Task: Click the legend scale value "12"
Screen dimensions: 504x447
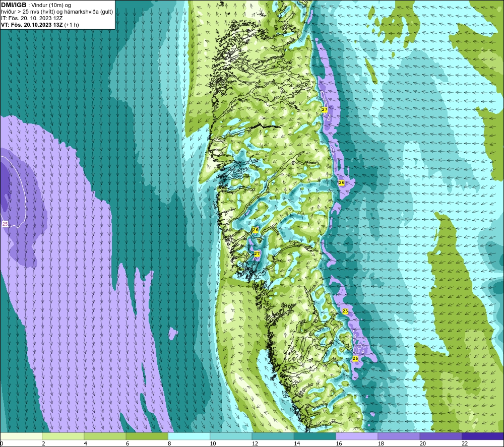Action: (255, 443)
